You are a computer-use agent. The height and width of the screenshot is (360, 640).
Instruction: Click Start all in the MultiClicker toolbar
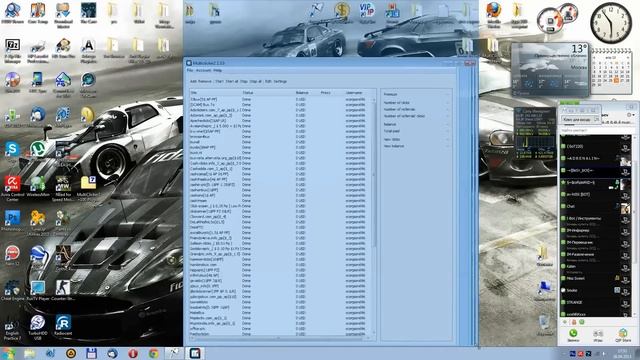(232, 81)
